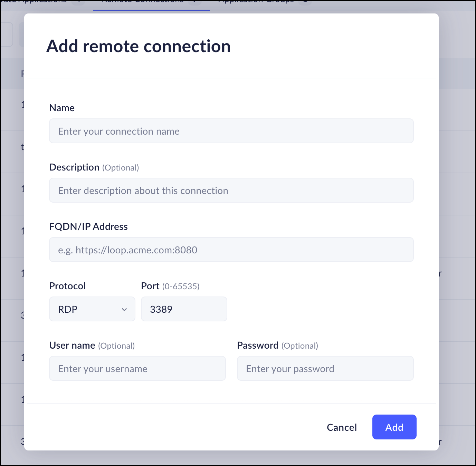This screenshot has height=466, width=476.
Task: Click the Port field containing 3389
Action: tap(184, 309)
